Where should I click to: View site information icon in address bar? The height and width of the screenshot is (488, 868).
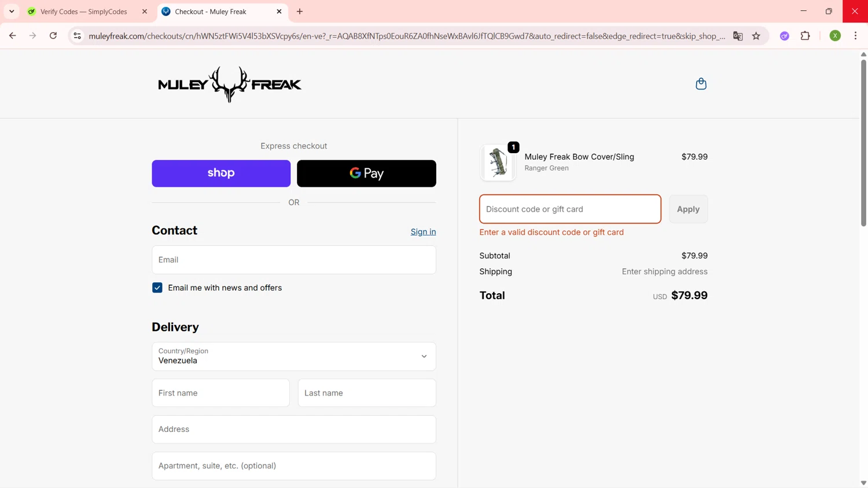(77, 36)
